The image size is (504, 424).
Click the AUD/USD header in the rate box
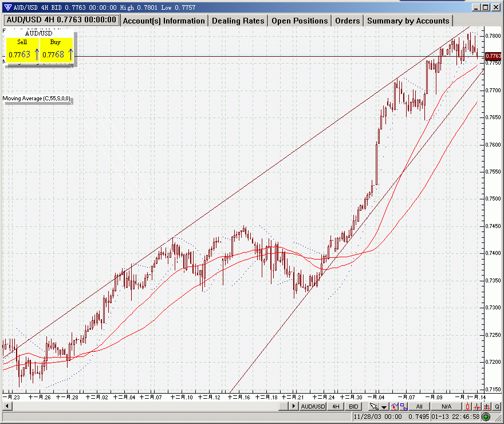coord(38,33)
